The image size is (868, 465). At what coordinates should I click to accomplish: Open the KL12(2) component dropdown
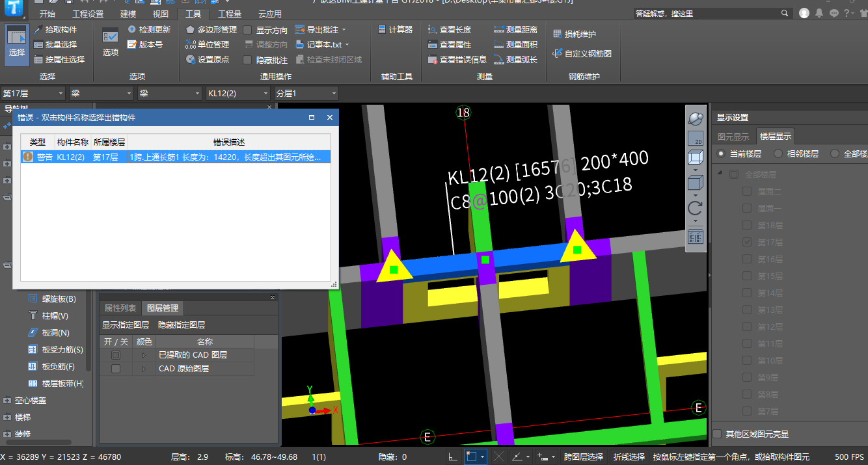pos(237,94)
